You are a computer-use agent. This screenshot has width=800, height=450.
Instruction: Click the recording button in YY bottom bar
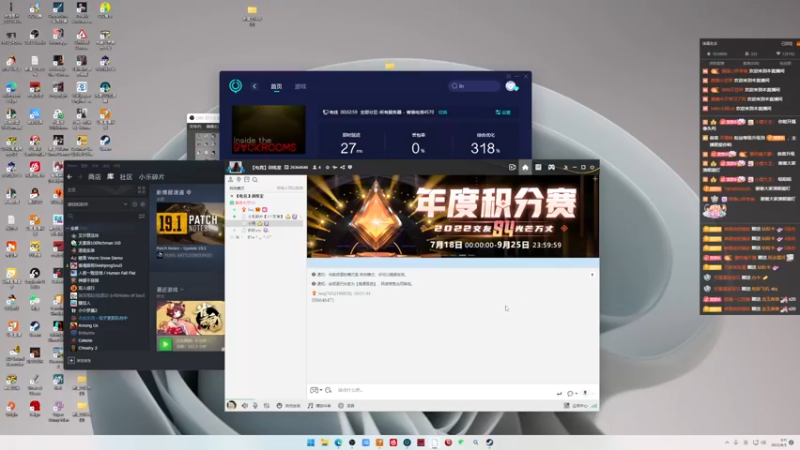346,406
